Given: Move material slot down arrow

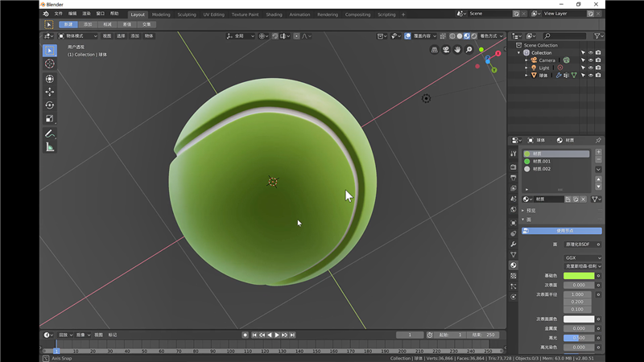Looking at the screenshot, I should tap(598, 187).
